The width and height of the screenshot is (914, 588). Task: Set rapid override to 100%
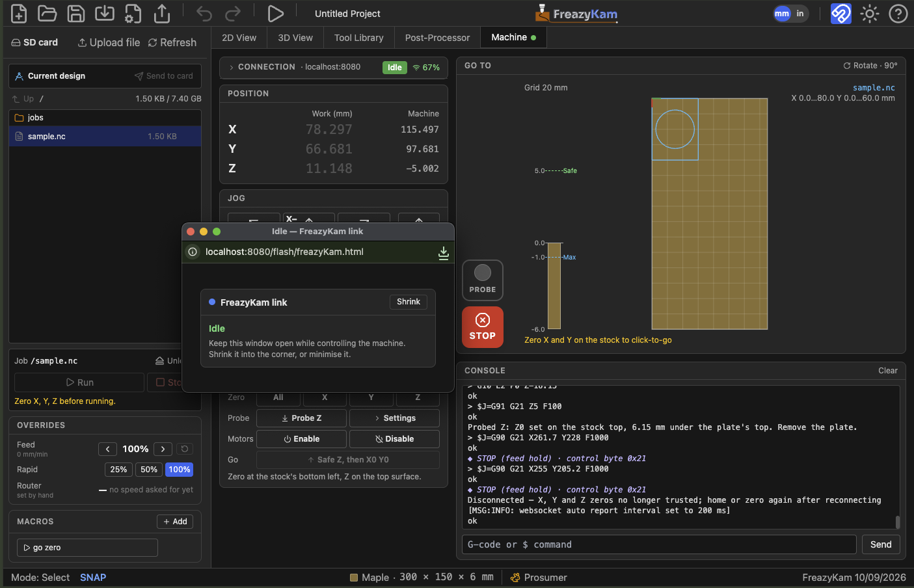pos(180,470)
